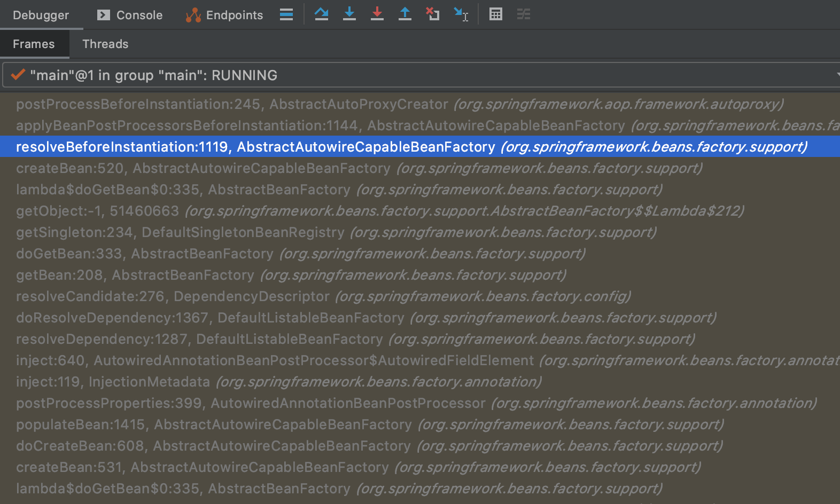
Task: Select frame doCreateBean:608
Action: pos(420,446)
